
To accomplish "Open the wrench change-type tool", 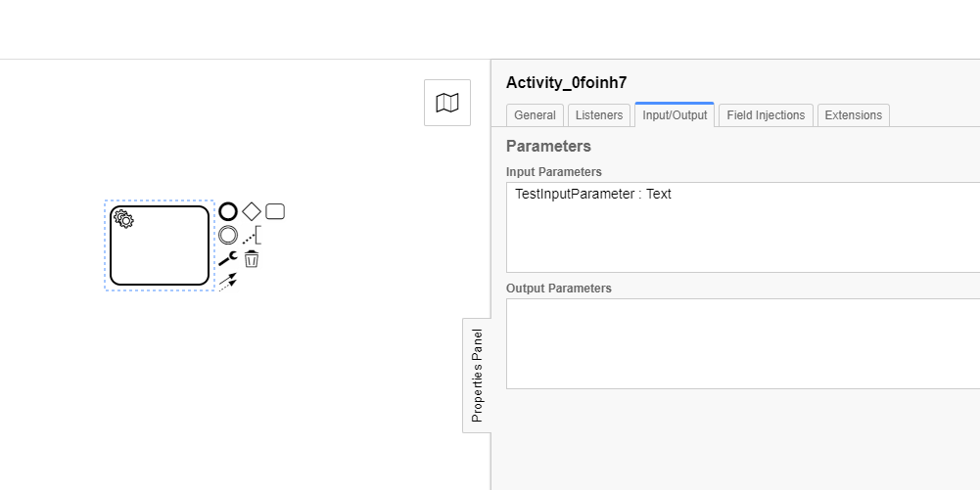I will (228, 258).
